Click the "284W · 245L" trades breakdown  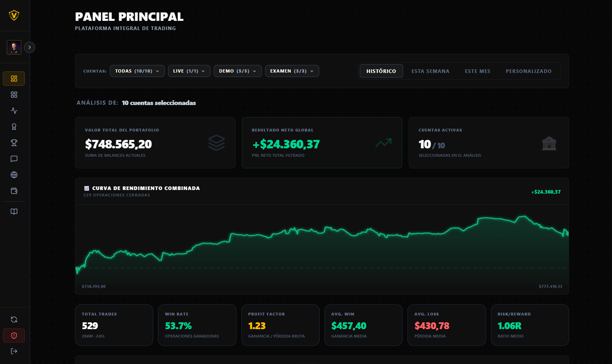93,336
